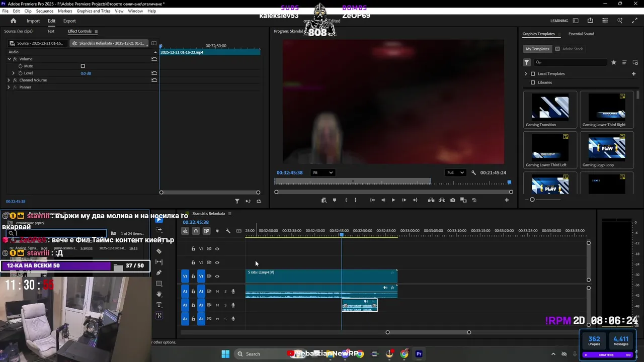Viewport: 644px width, 362px height.
Task: Solo track A2 with S button
Action: [225, 305]
